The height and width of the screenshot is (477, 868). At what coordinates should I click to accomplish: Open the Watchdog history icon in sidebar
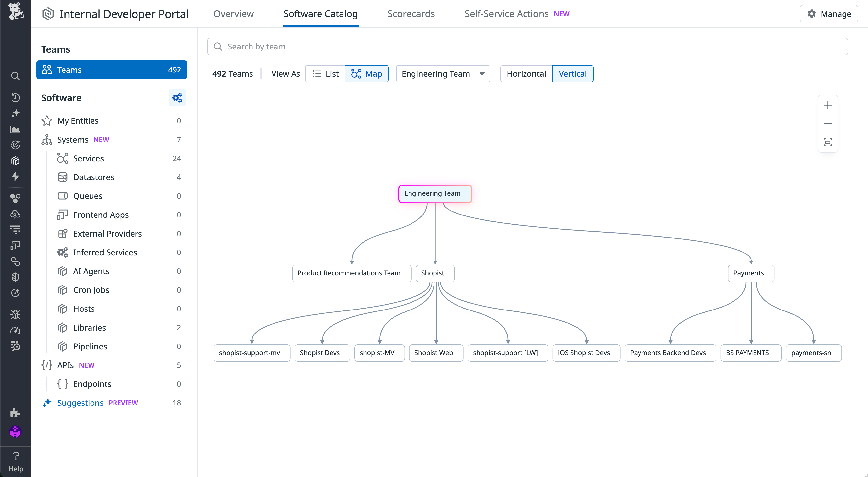coord(16,98)
